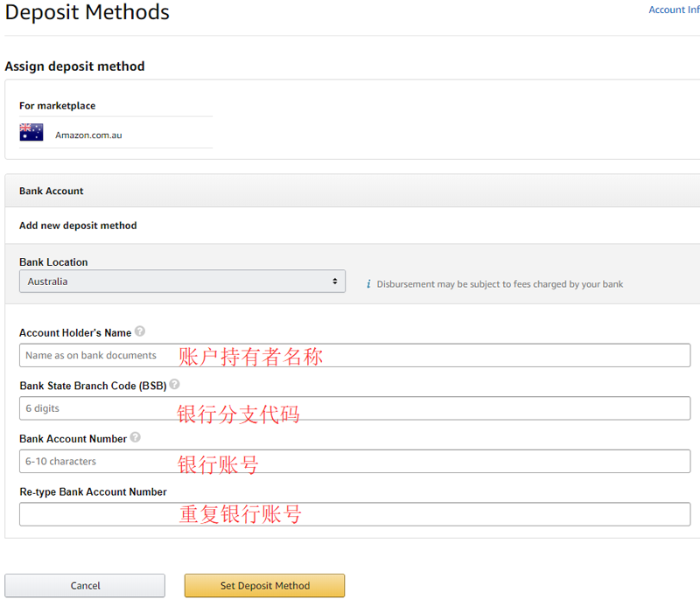
Task: Open the Bank Location dropdown
Action: [182, 281]
